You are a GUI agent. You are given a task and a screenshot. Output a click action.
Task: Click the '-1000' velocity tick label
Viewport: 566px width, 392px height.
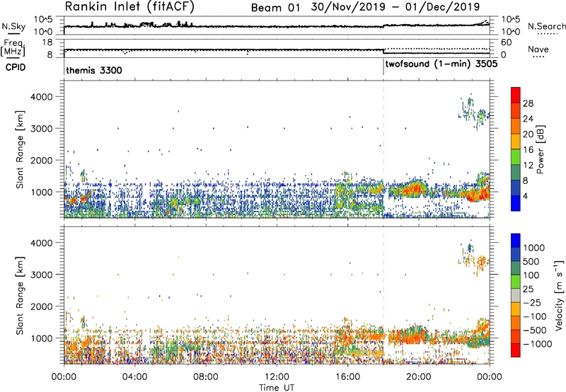tap(538, 344)
